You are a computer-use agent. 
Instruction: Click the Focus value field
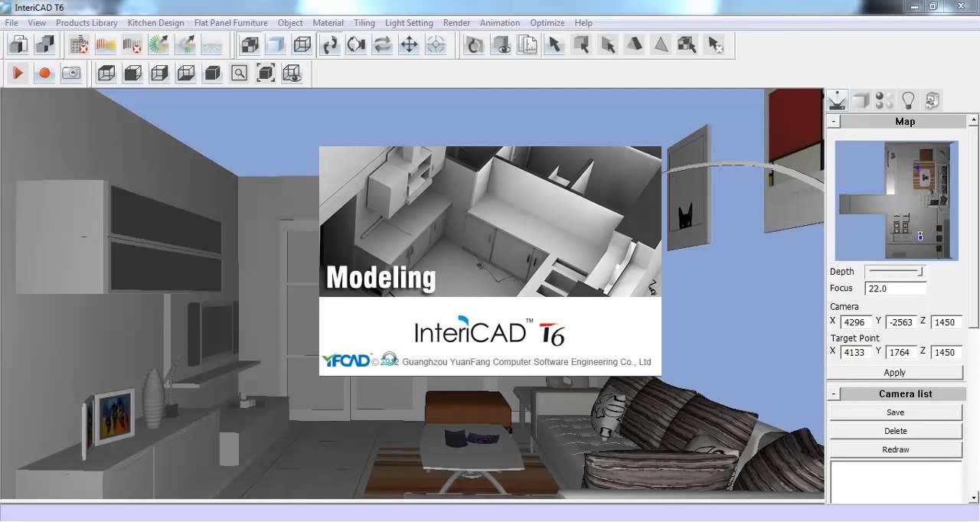tap(895, 289)
